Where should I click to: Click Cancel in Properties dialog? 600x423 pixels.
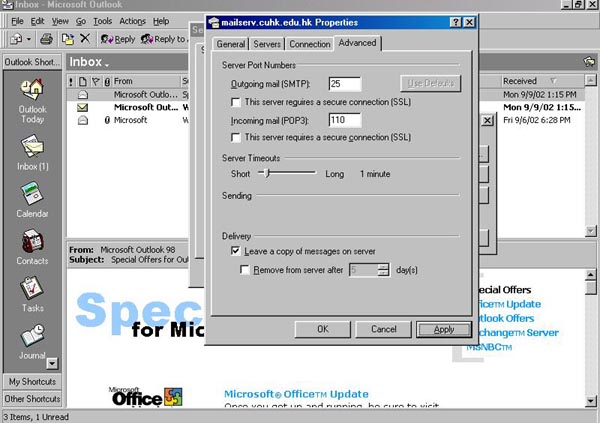coord(383,329)
